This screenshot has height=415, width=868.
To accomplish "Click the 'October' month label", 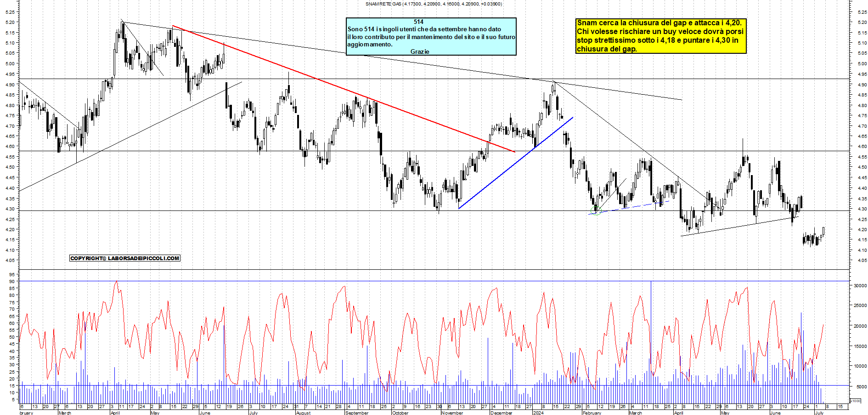I will [x=400, y=413].
